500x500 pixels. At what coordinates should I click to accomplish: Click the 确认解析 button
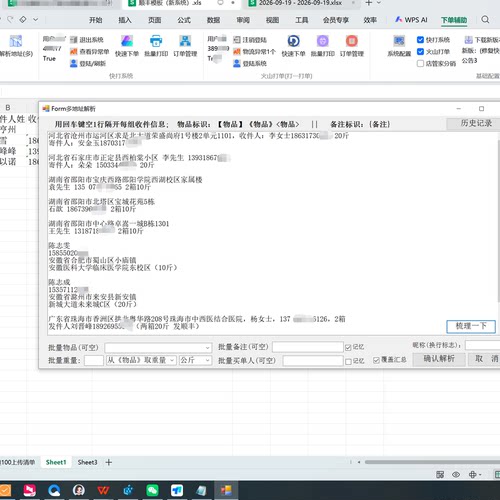tap(439, 359)
